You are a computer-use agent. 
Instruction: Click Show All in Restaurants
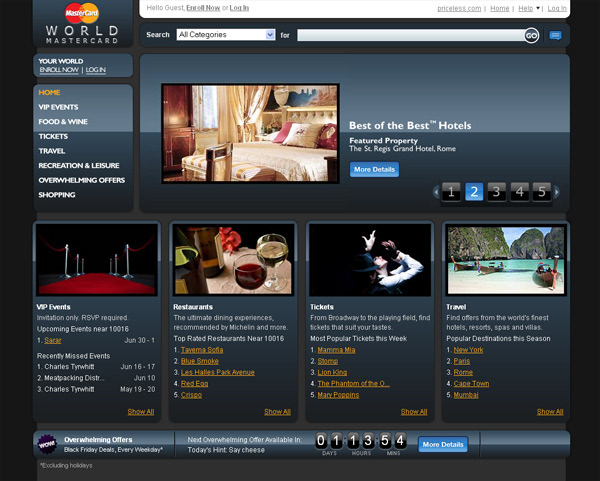tap(277, 412)
